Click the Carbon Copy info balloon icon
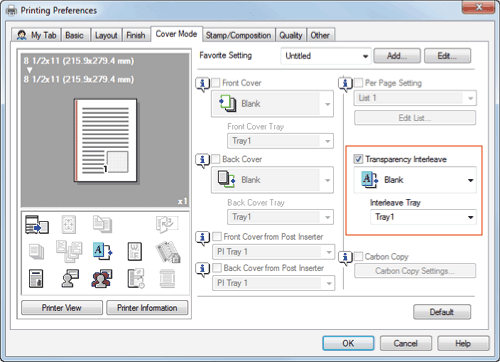Viewport: 500px width, 362px height. [x=345, y=258]
